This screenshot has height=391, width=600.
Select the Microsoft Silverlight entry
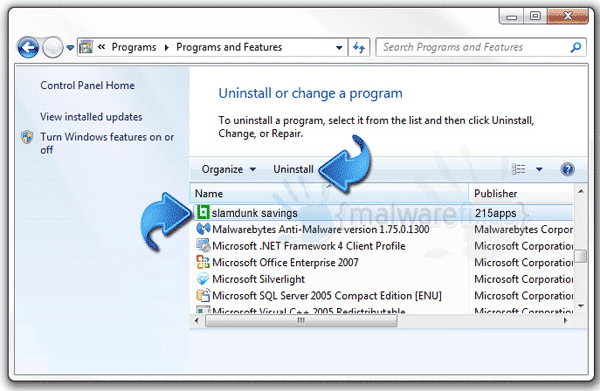pyautogui.click(x=258, y=279)
